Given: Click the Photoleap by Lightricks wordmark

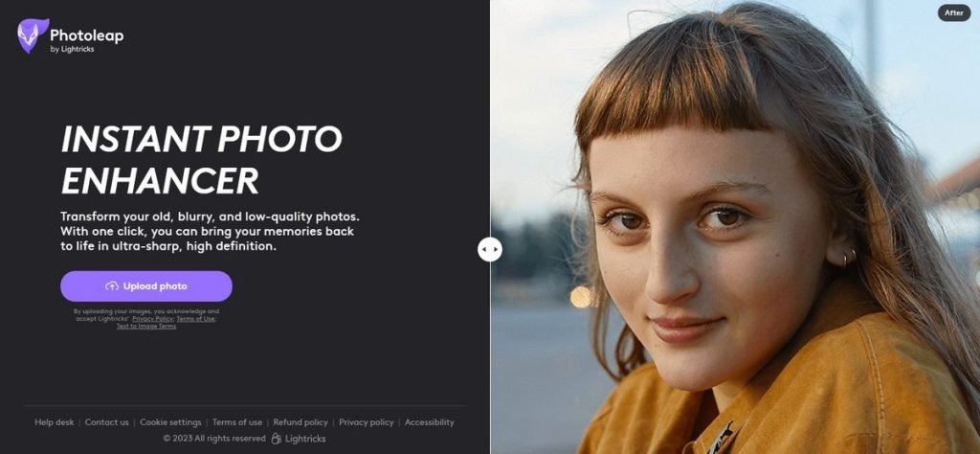Looking at the screenshot, I should pos(86,39).
